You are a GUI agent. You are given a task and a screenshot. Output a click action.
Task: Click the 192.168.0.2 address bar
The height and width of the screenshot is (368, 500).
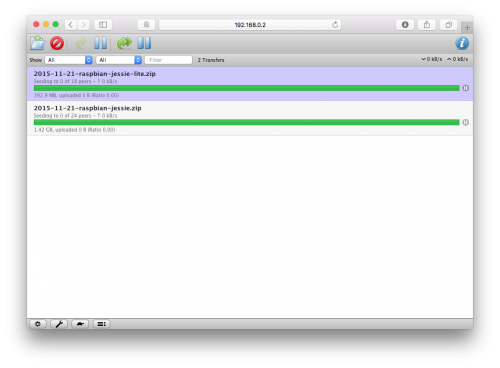250,25
